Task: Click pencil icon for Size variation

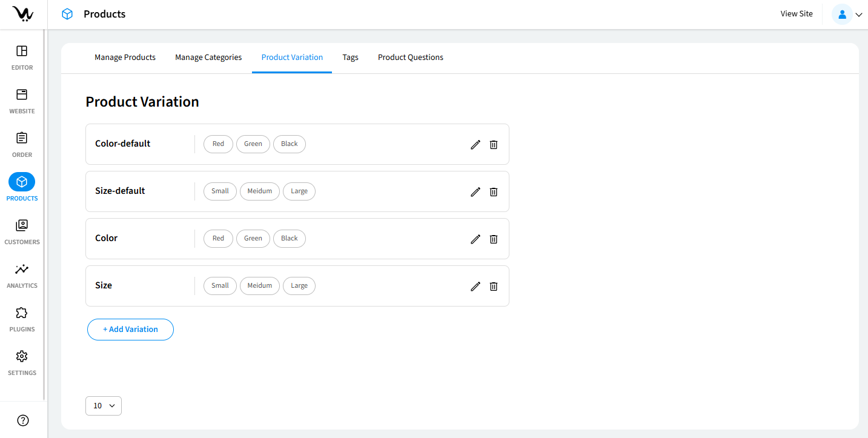Action: pos(475,286)
